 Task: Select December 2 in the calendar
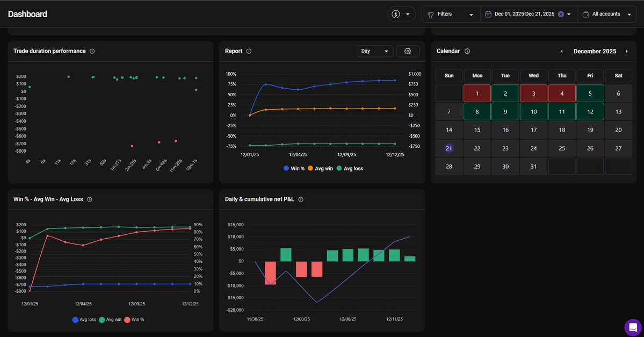[x=505, y=94]
